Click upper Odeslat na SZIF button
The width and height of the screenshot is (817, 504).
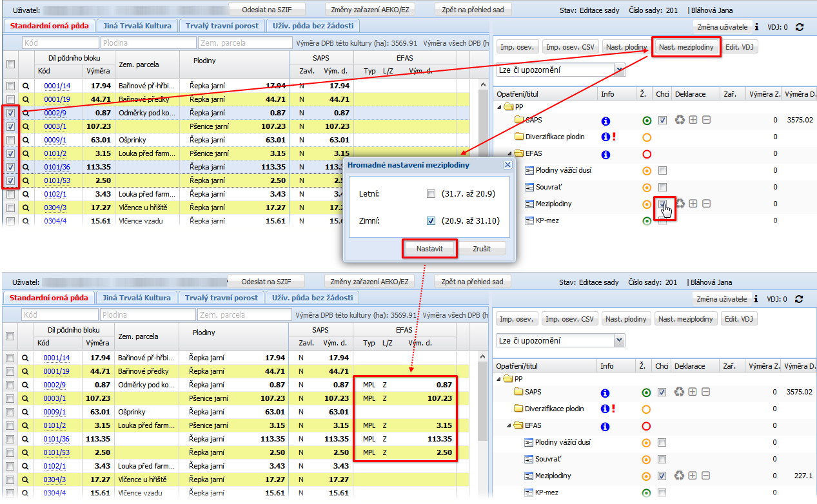pyautogui.click(x=266, y=10)
